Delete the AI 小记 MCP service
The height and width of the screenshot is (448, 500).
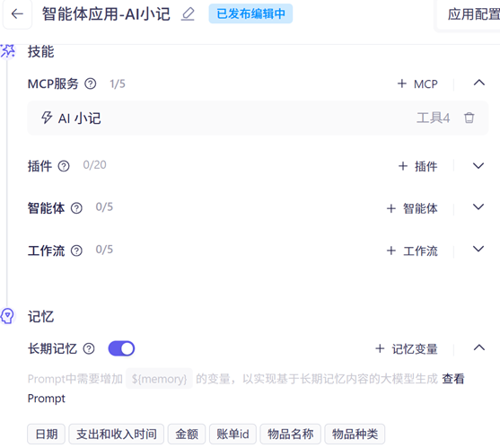pyautogui.click(x=469, y=118)
